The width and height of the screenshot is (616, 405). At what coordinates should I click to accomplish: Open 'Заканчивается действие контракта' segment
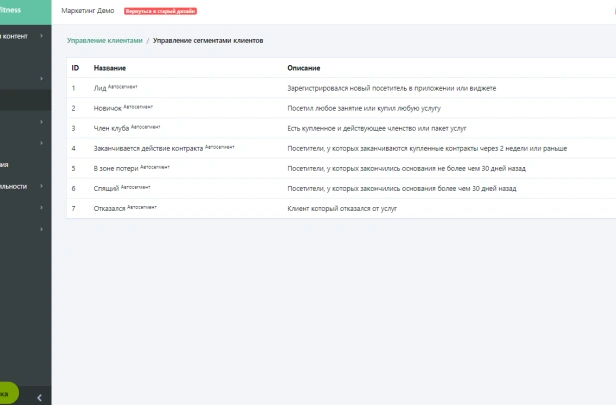click(x=149, y=148)
